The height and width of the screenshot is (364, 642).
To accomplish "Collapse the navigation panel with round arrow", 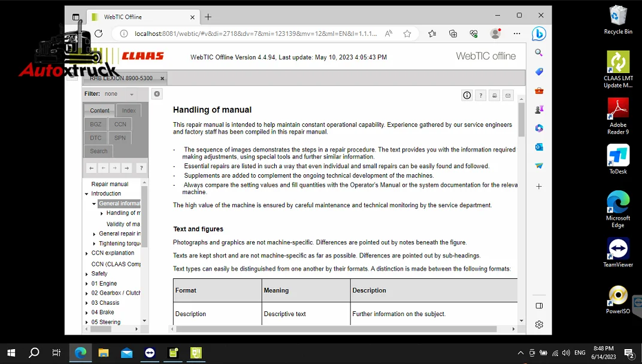I will pos(157,94).
